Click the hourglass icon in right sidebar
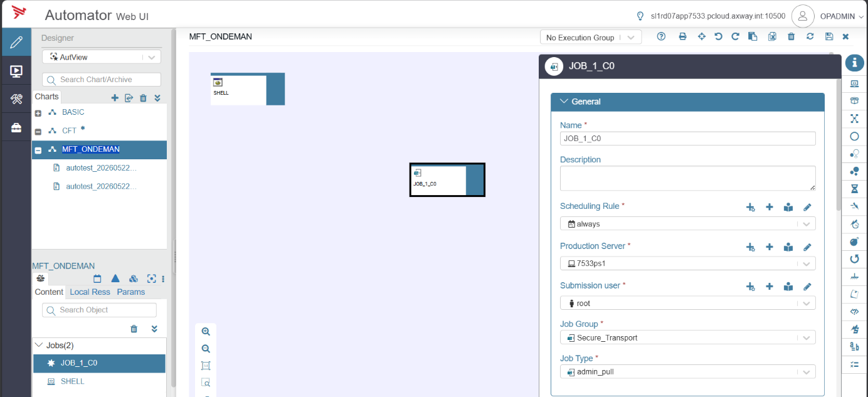The height and width of the screenshot is (397, 868). pos(854,188)
